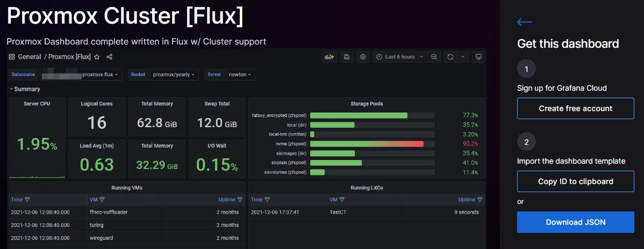Click the refresh dashboard icon
This screenshot has width=644, height=249.
(x=450, y=57)
